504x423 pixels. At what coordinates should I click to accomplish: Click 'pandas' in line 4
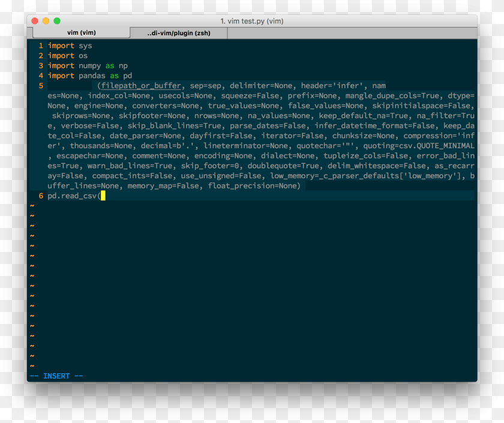point(92,76)
